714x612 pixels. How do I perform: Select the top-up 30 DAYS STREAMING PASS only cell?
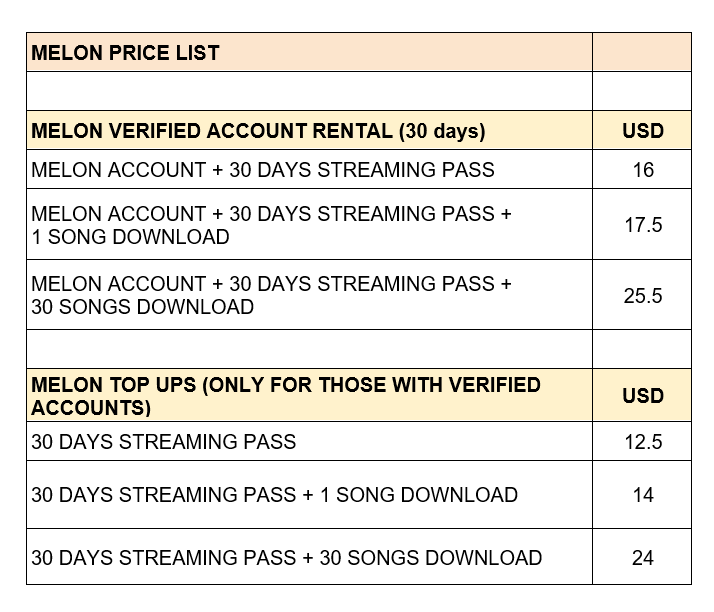tap(309, 441)
